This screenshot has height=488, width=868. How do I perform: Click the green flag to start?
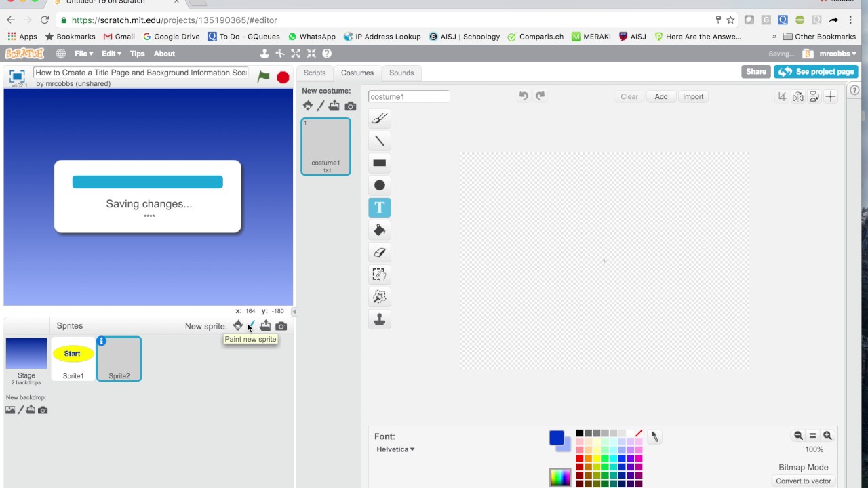(263, 77)
